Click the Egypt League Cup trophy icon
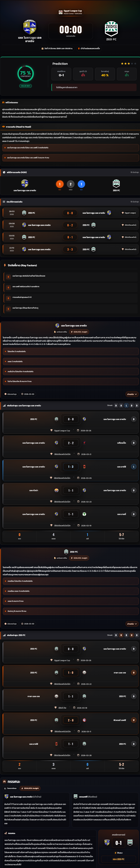This screenshot has width=140, height=868. [61, 12]
